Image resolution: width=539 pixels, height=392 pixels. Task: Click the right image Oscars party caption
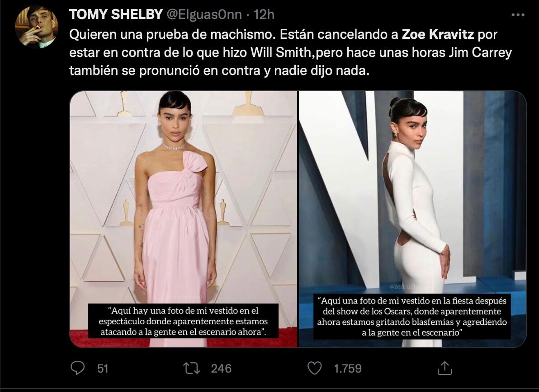[x=412, y=317]
